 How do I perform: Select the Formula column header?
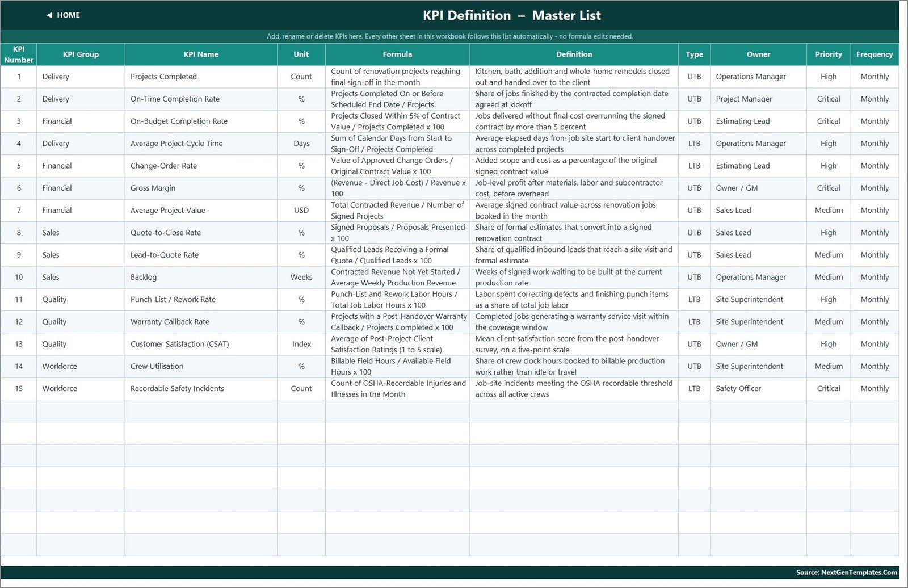tap(397, 54)
